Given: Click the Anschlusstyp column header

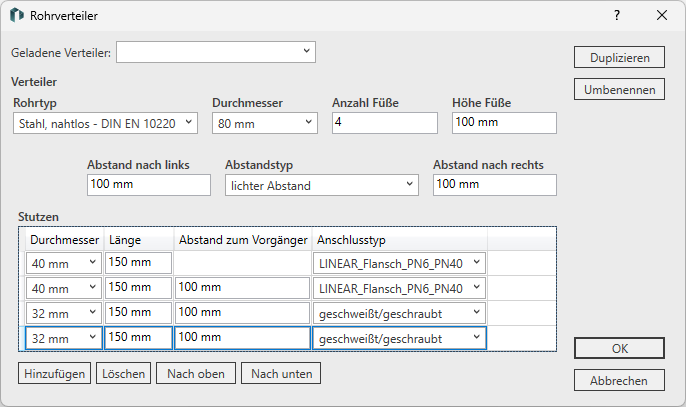Looking at the screenshot, I should point(399,240).
